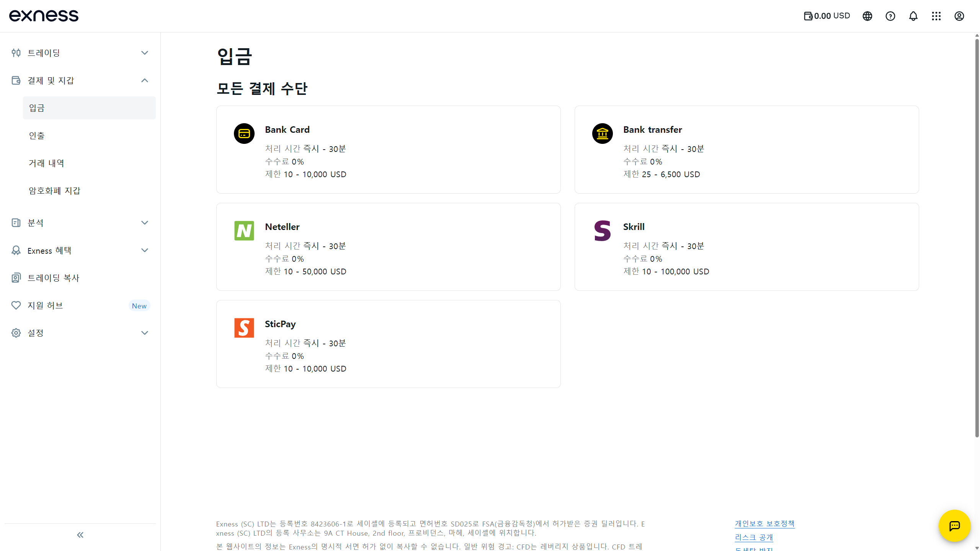Open the language globe icon
980x551 pixels.
867,16
